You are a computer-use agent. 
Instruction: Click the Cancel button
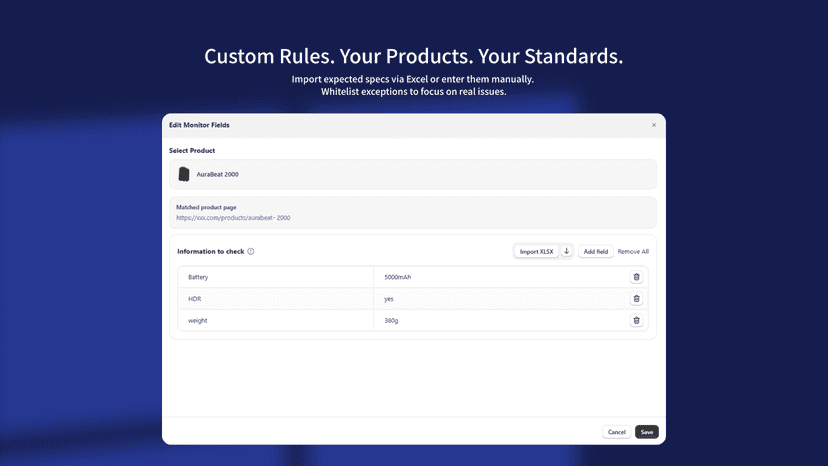pos(616,432)
